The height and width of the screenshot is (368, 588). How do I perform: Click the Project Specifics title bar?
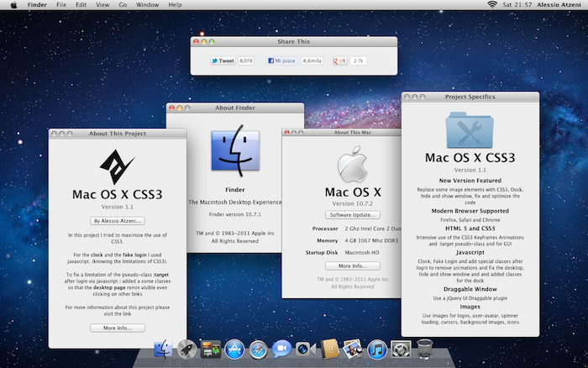tap(470, 97)
